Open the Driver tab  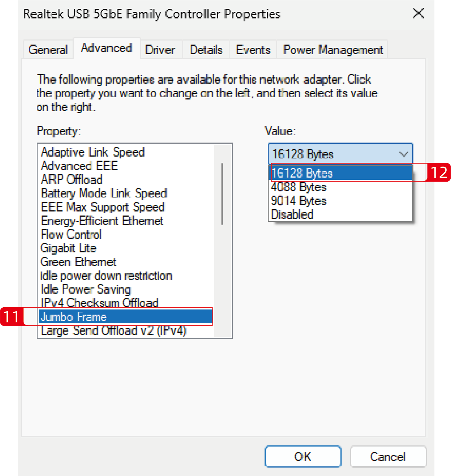pyautogui.click(x=160, y=50)
